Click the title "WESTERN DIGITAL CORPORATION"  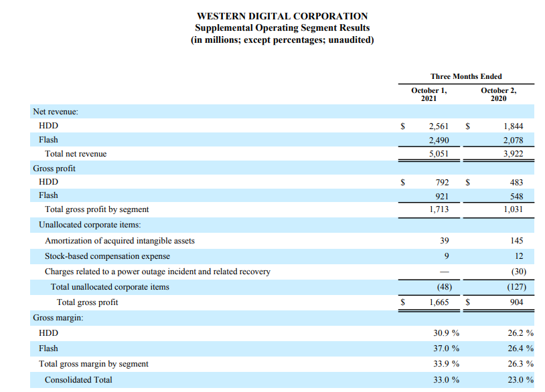click(x=282, y=16)
